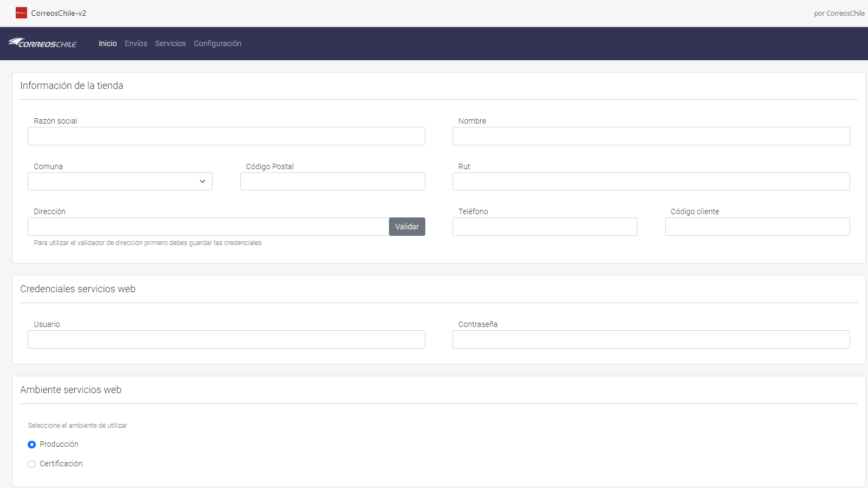868x488 pixels.
Task: Click the Código cliente field
Action: pyautogui.click(x=757, y=227)
